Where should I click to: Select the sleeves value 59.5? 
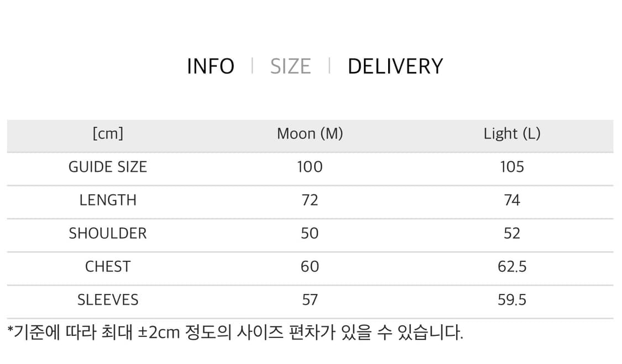tap(512, 300)
